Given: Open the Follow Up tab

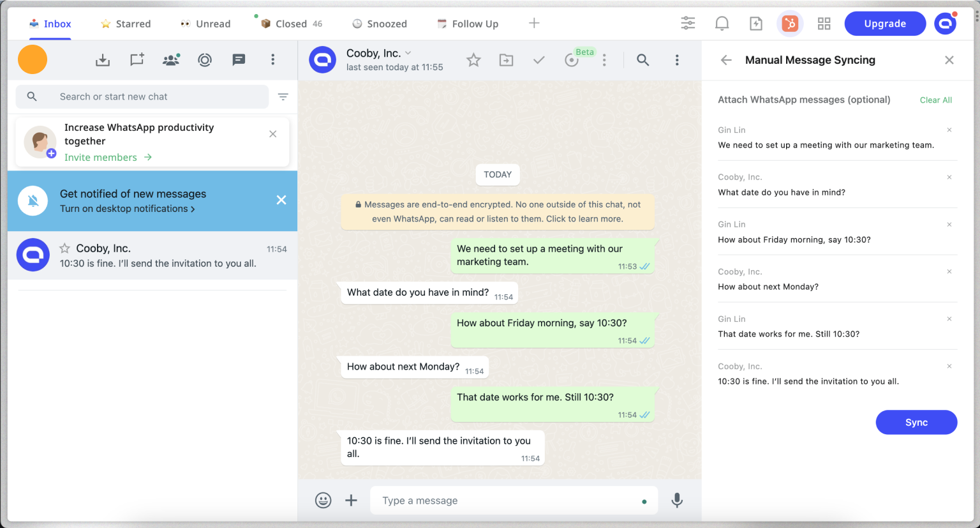Looking at the screenshot, I should coord(468,24).
